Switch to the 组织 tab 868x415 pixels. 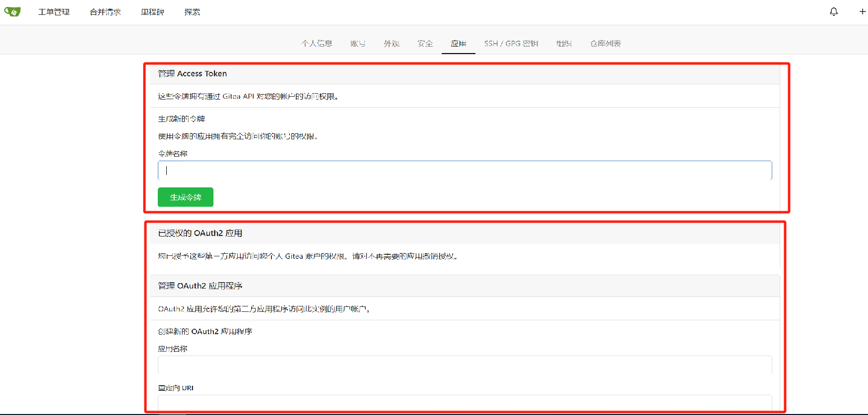[564, 44]
